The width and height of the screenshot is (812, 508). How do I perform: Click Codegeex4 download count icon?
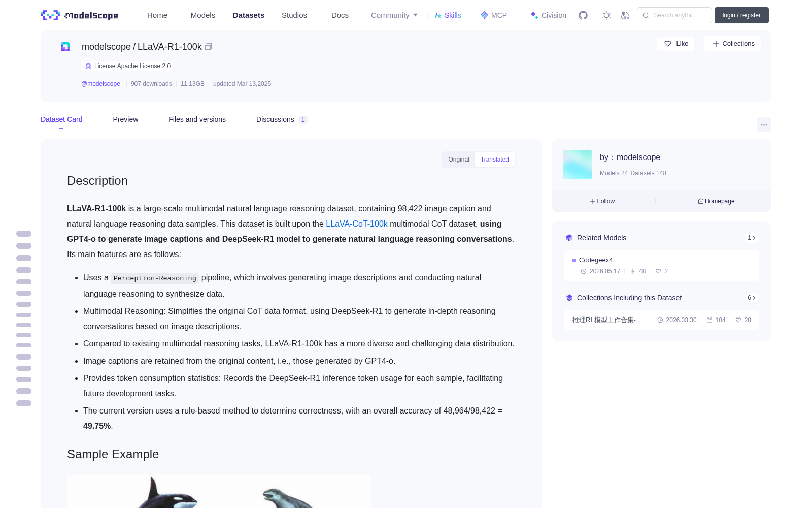coord(633,271)
